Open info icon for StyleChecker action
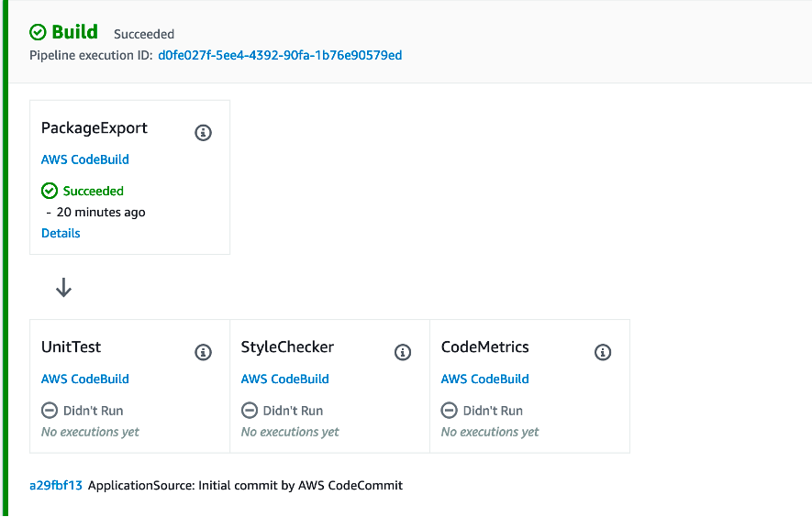812x517 pixels. [403, 352]
